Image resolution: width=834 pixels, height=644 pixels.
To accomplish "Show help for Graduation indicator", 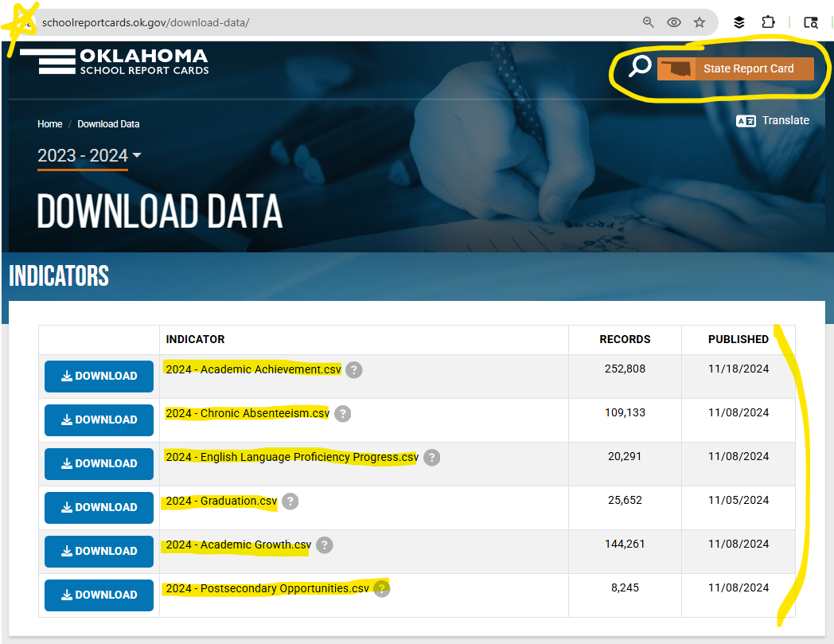I will (290, 502).
